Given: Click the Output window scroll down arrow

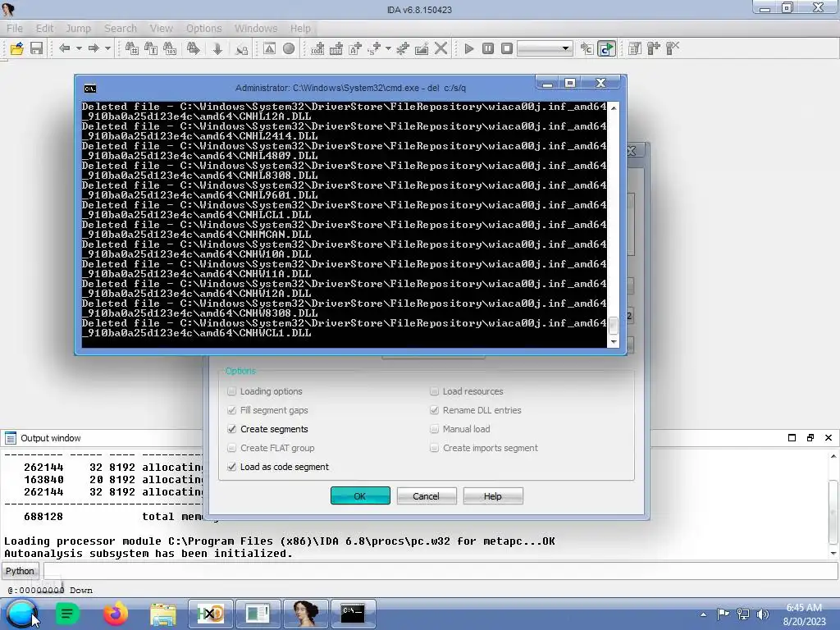Looking at the screenshot, I should (833, 553).
